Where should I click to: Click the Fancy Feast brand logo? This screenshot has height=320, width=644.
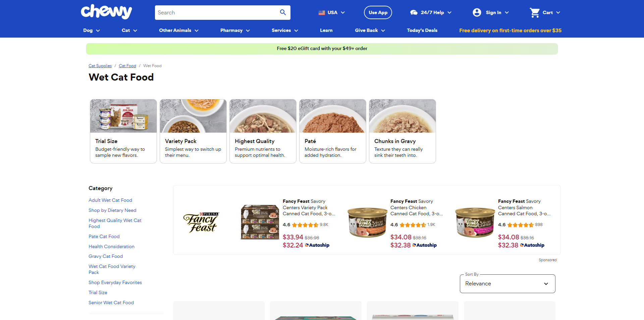coord(201,222)
